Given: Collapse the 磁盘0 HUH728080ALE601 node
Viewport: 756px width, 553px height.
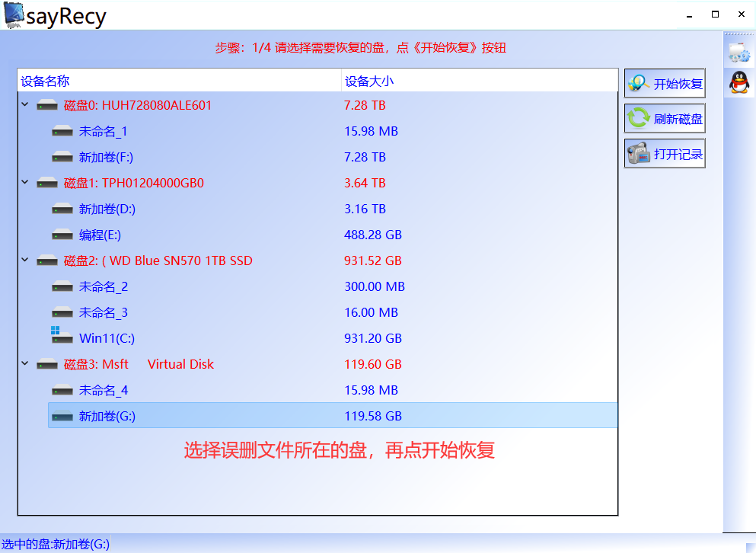Looking at the screenshot, I should pyautogui.click(x=25, y=104).
